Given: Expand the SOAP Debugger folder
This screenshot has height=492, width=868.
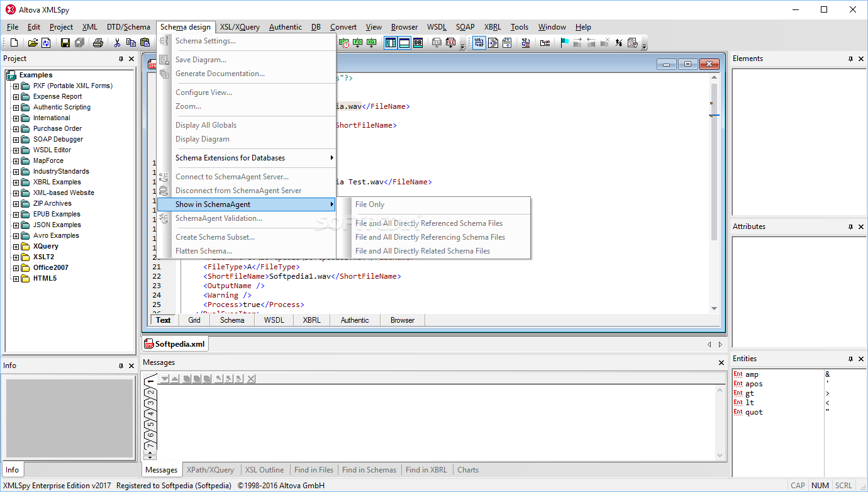Looking at the screenshot, I should tap(16, 140).
